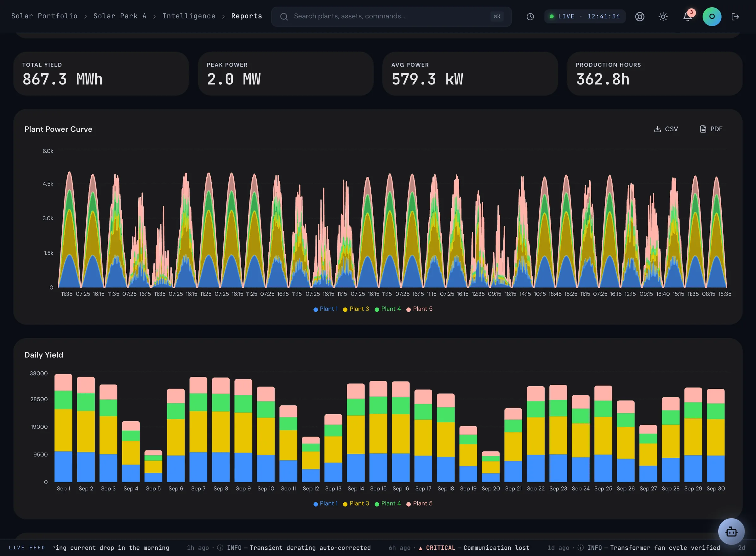Click the info icon beside Transformer fan

(x=580, y=547)
